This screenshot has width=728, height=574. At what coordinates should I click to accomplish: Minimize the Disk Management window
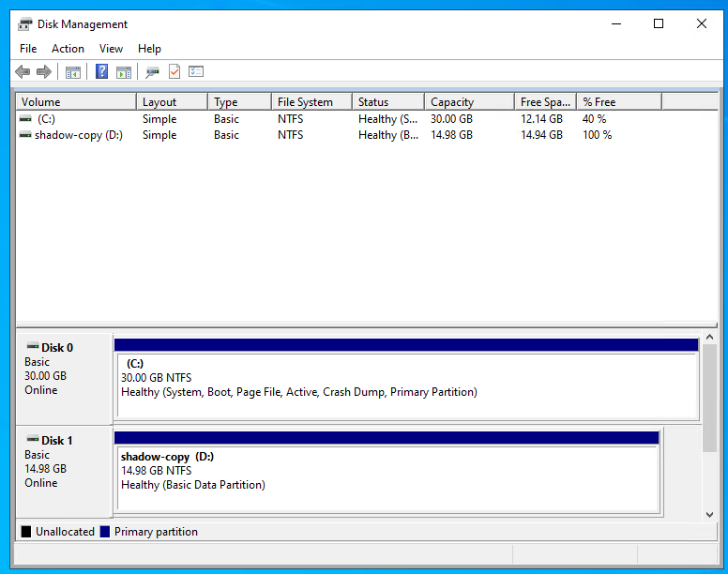coord(616,23)
